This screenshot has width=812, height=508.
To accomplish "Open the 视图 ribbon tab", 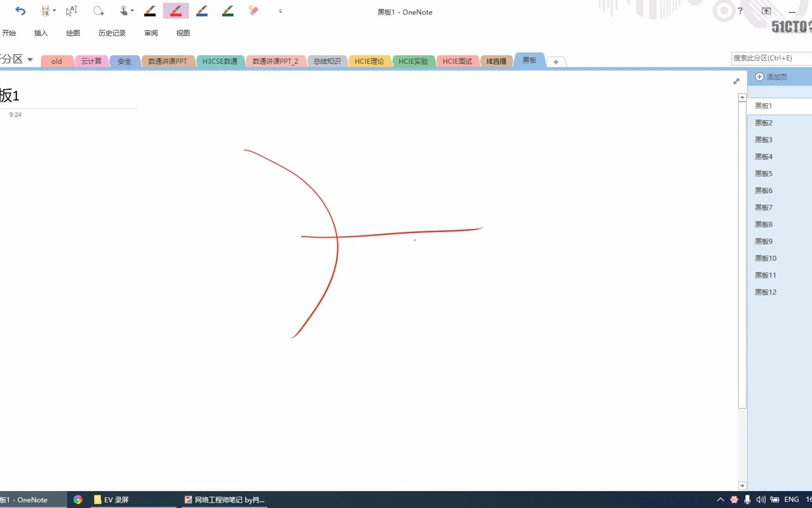I will [x=183, y=33].
